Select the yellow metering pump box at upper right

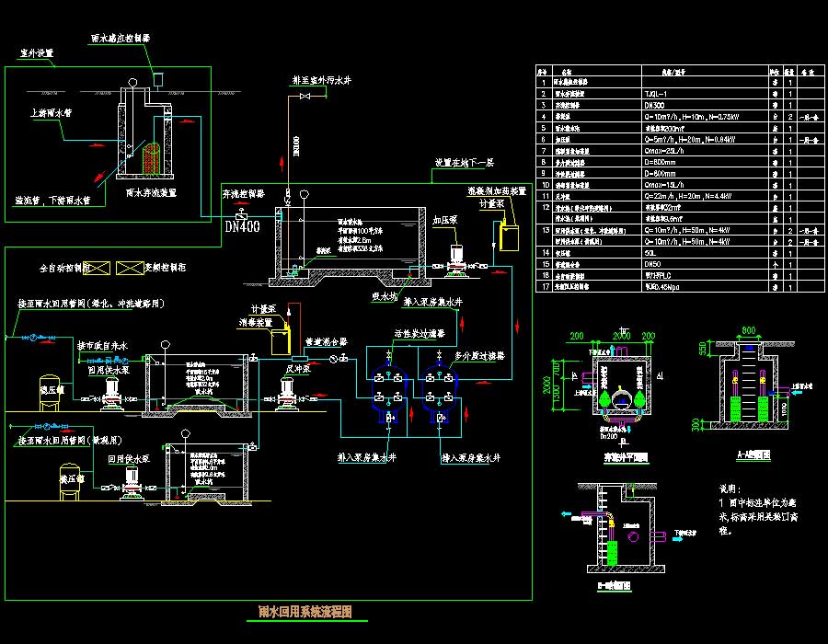coord(507,235)
